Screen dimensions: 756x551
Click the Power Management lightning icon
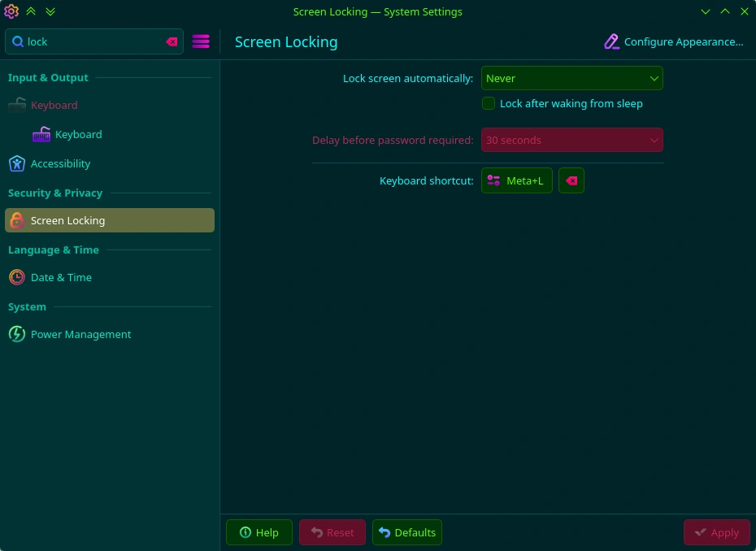click(x=17, y=334)
